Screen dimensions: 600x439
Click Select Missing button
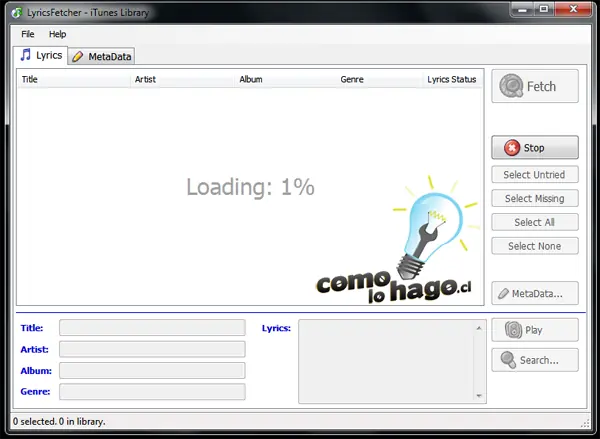tap(535, 198)
